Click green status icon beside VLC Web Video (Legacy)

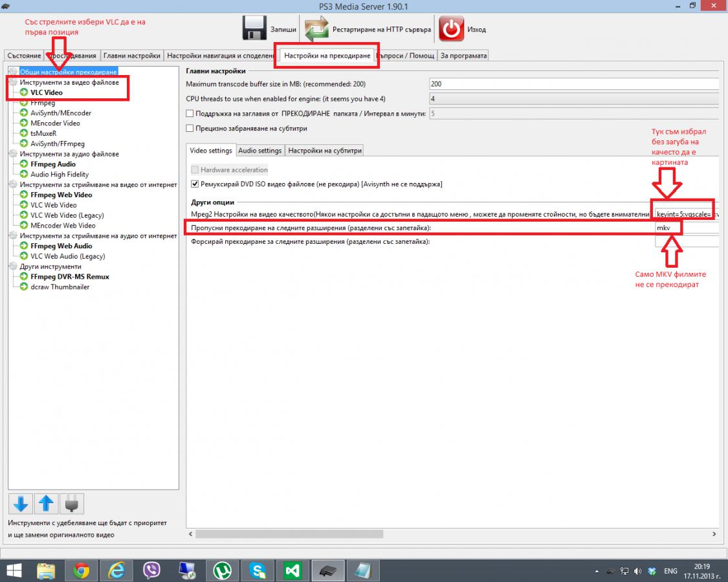coord(24,215)
